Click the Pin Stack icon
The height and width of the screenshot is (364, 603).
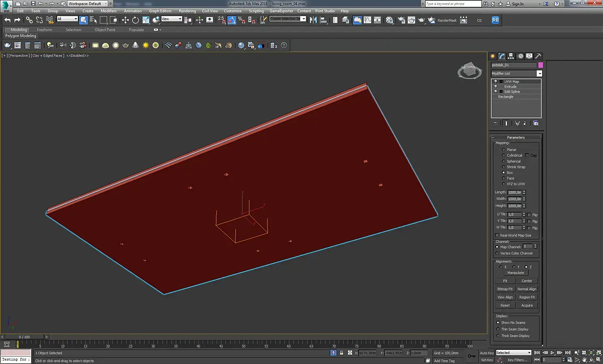point(495,123)
